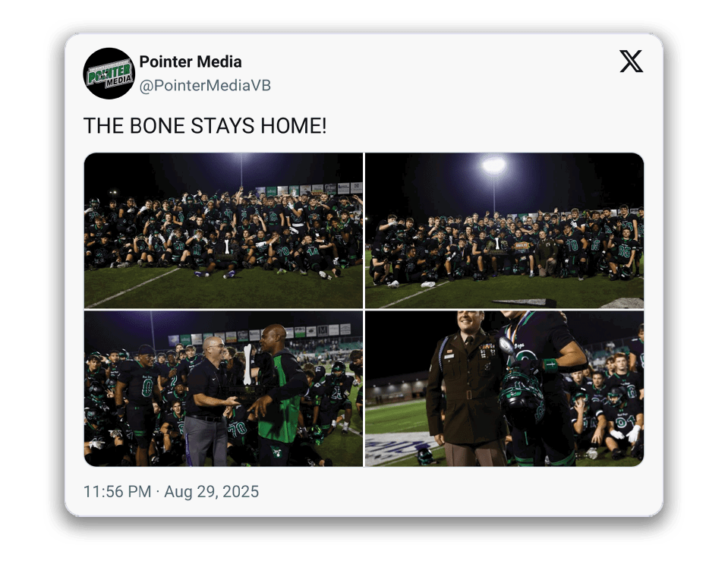Image resolution: width=728 pixels, height=583 pixels.
Task: Click the Aug 29, 2025 date
Action: (x=211, y=492)
